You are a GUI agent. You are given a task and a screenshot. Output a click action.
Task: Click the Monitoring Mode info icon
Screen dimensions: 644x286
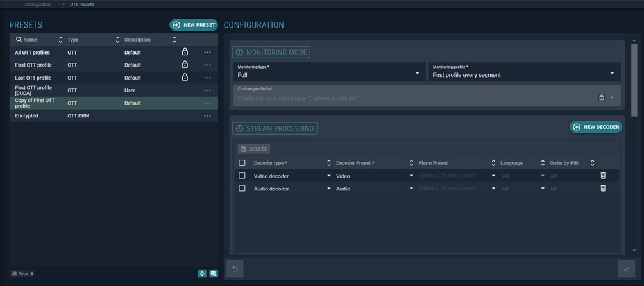[239, 52]
